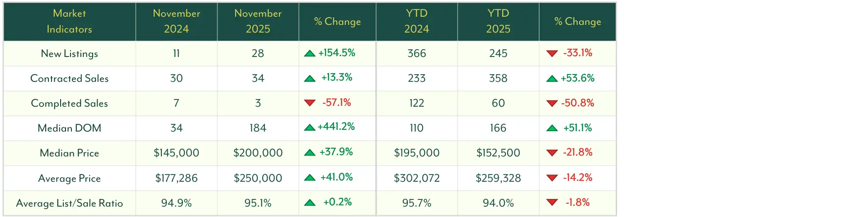Click green up arrow beside +154.5%
The image size is (868, 217).
click(x=310, y=53)
